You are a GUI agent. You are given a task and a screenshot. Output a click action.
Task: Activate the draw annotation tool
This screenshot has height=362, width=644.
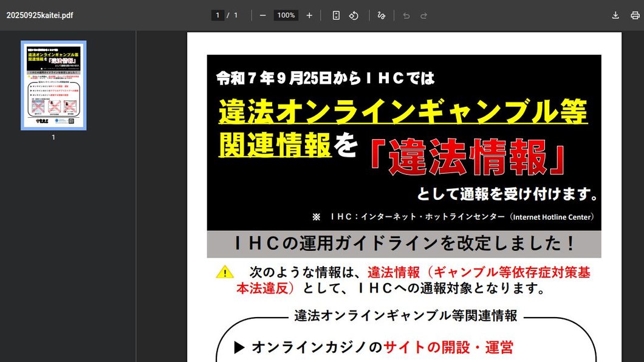tap(382, 16)
